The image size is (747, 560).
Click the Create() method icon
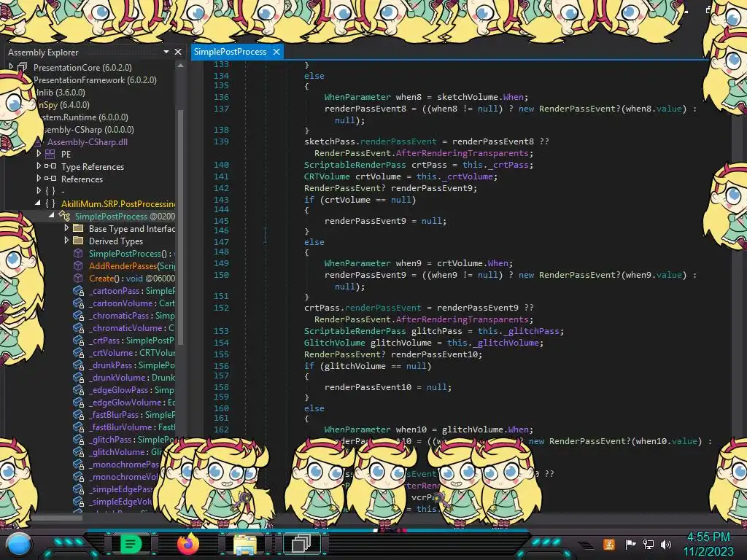click(x=77, y=278)
